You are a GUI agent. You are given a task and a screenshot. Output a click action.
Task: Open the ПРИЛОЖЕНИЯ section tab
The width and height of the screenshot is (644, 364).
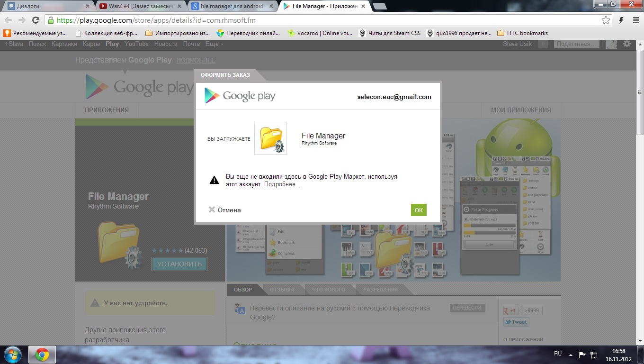point(107,109)
